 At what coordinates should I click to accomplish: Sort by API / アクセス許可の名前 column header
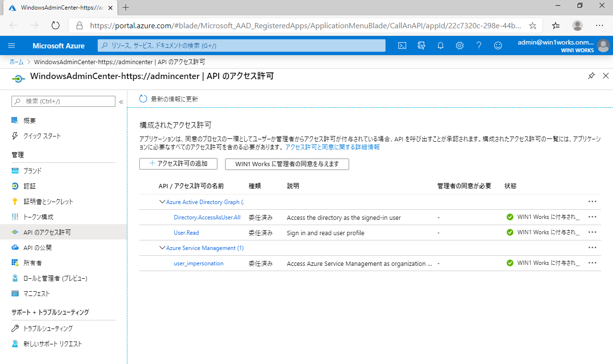(191, 186)
